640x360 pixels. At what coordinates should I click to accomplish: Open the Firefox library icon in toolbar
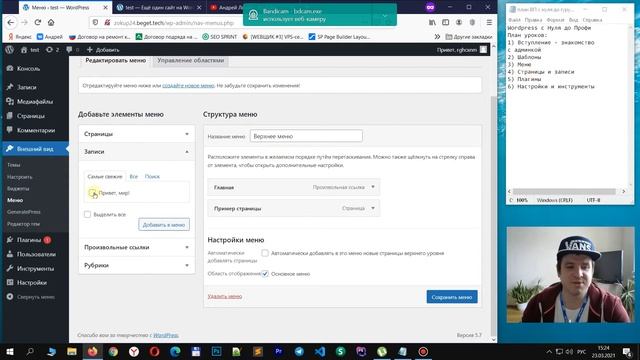pos(432,22)
